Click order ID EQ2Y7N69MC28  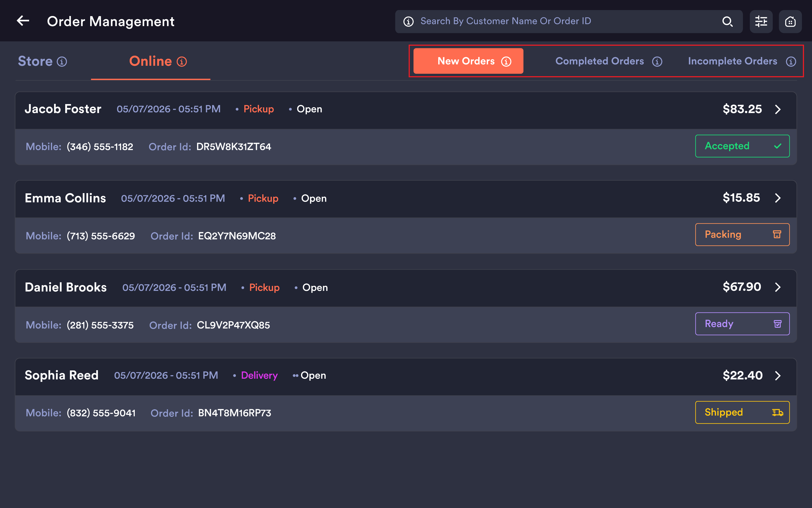[237, 236]
